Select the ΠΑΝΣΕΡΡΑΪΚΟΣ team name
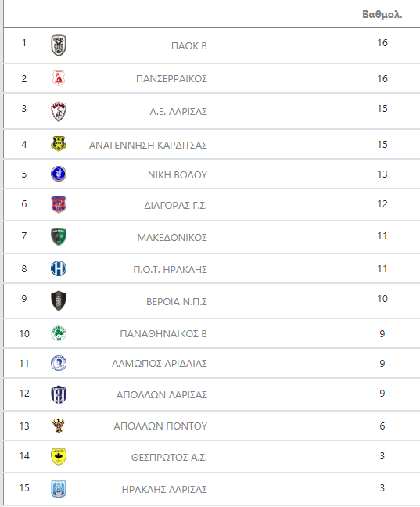This screenshot has width=420, height=507. pos(171,78)
